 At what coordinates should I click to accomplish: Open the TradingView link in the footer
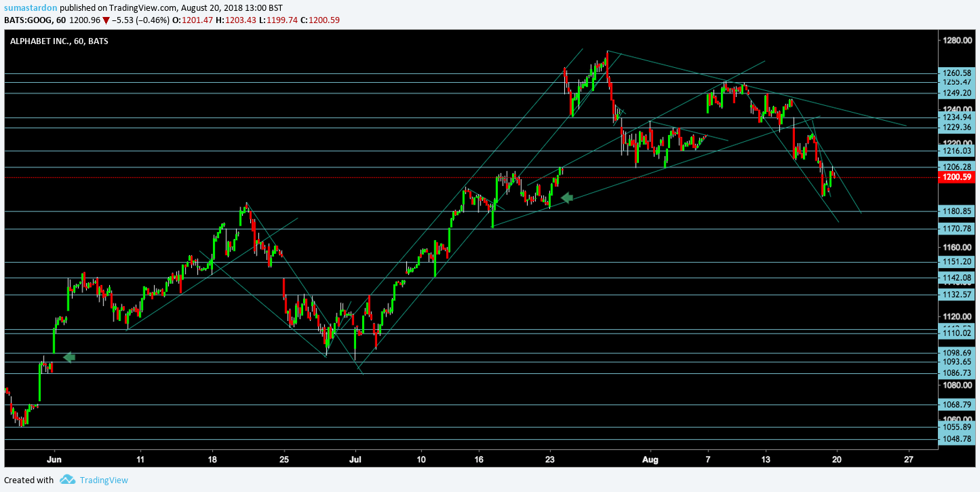(x=104, y=480)
